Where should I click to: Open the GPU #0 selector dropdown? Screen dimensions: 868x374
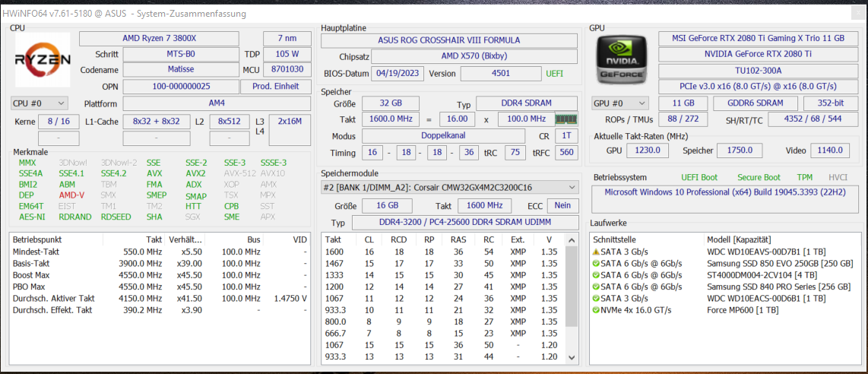[620, 103]
